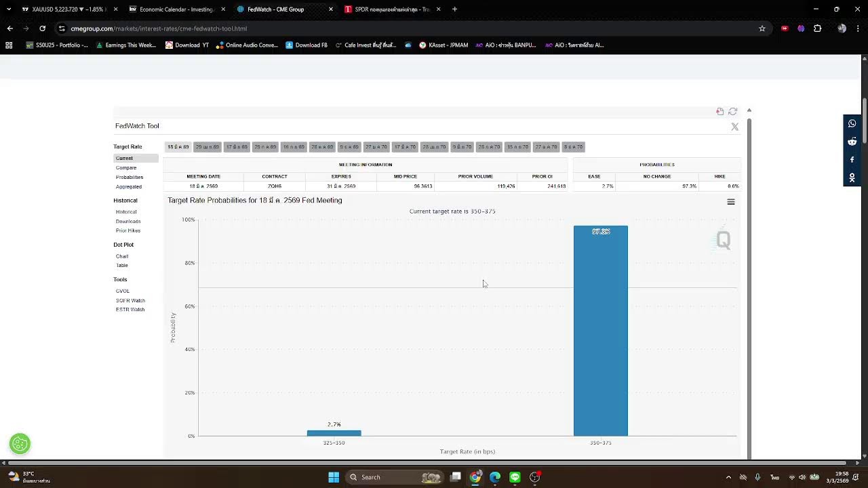
Task: Reload the page in Chrome
Action: point(42,28)
